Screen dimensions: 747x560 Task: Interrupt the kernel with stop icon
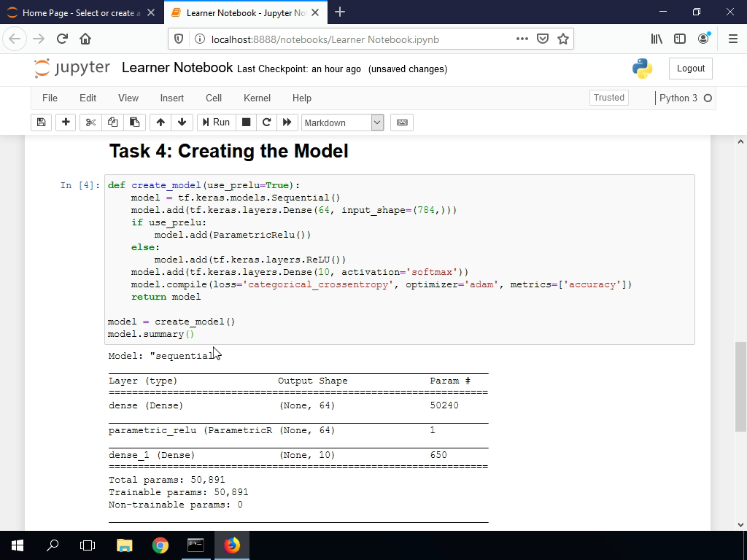[246, 122]
